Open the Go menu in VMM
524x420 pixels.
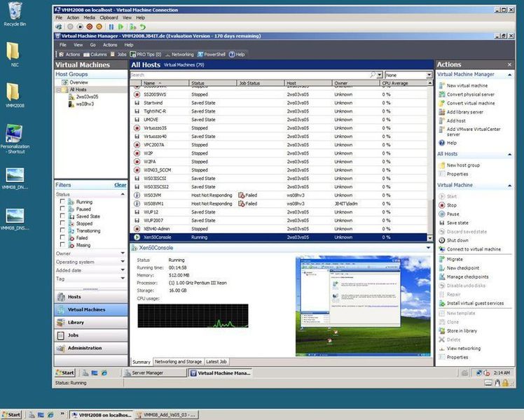(x=92, y=45)
